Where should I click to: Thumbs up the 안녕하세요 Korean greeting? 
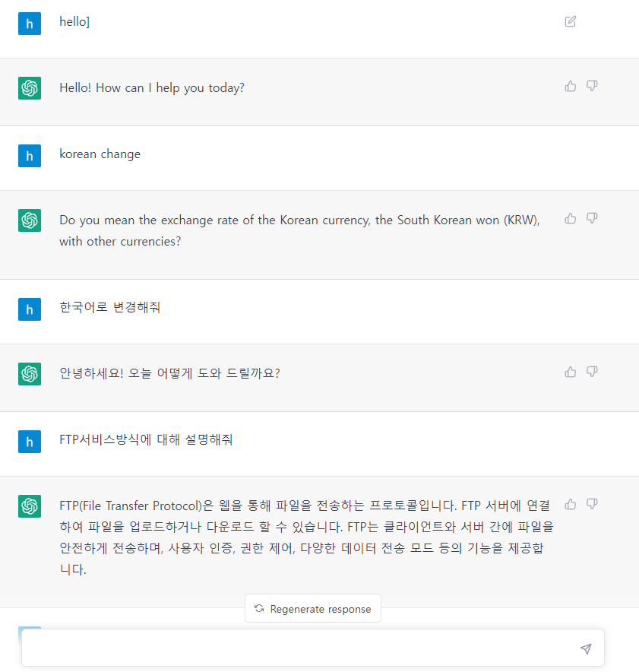tap(570, 372)
